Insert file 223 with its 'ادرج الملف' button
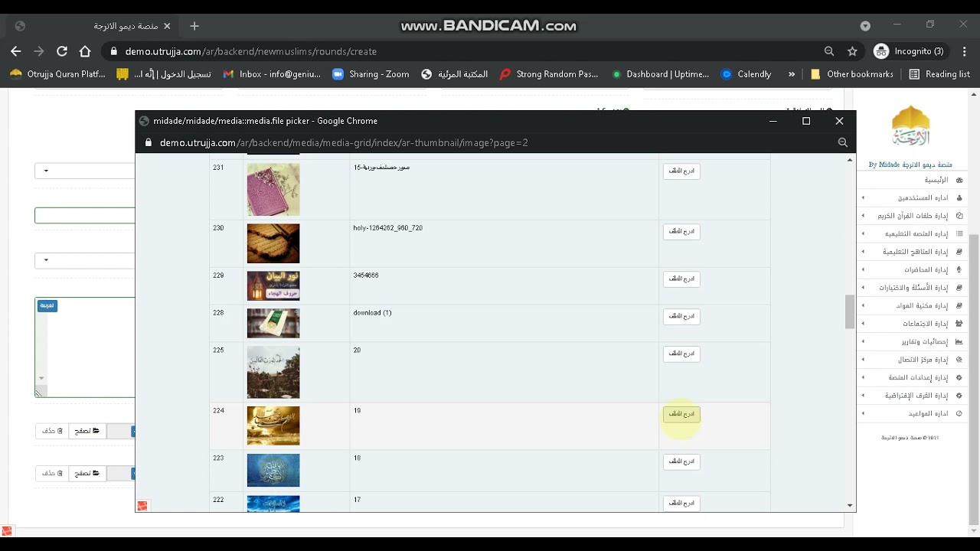980x551 pixels. tap(681, 461)
